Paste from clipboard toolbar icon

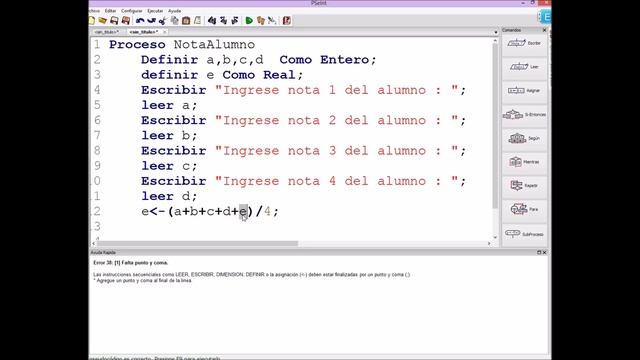click(186, 20)
